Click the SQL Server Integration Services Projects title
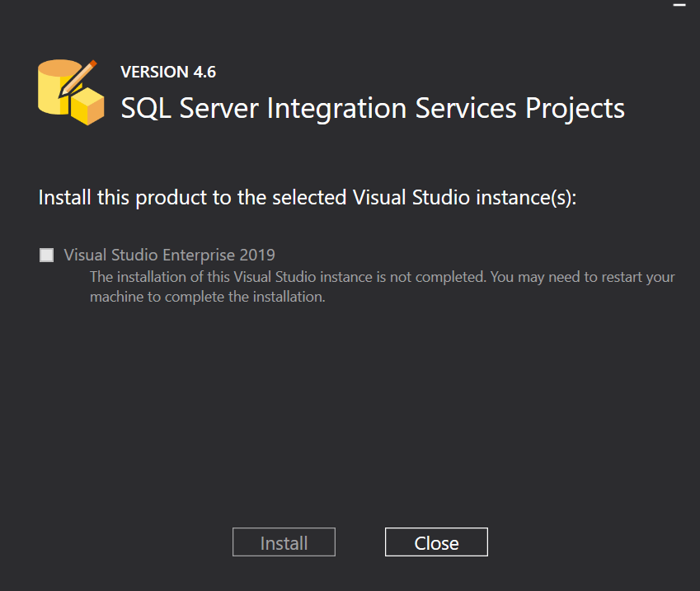 point(373,108)
